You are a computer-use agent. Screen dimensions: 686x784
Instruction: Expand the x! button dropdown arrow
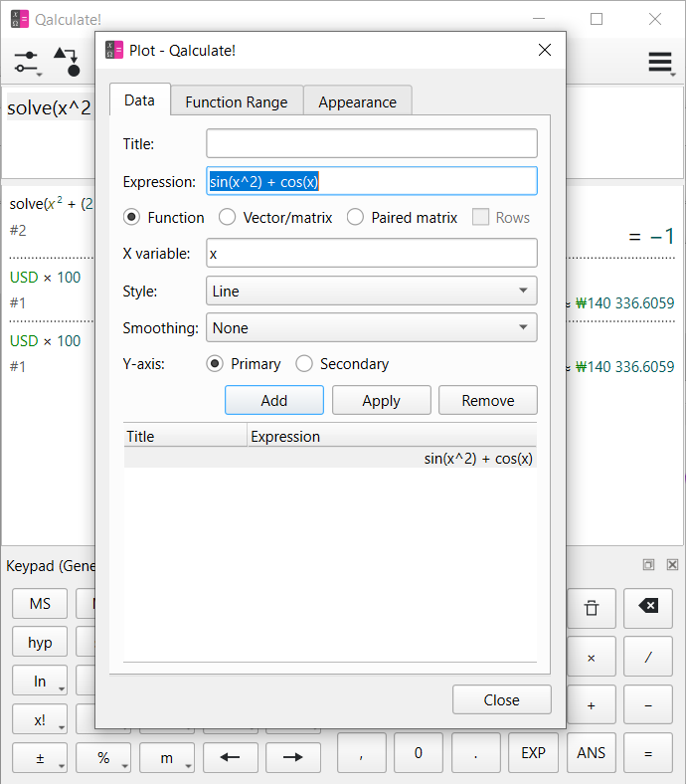pos(62,727)
